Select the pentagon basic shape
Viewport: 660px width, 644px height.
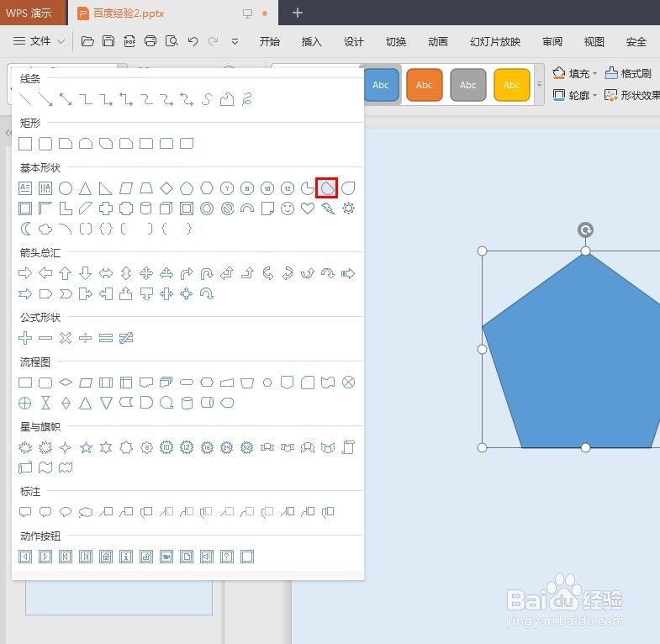[x=187, y=188]
